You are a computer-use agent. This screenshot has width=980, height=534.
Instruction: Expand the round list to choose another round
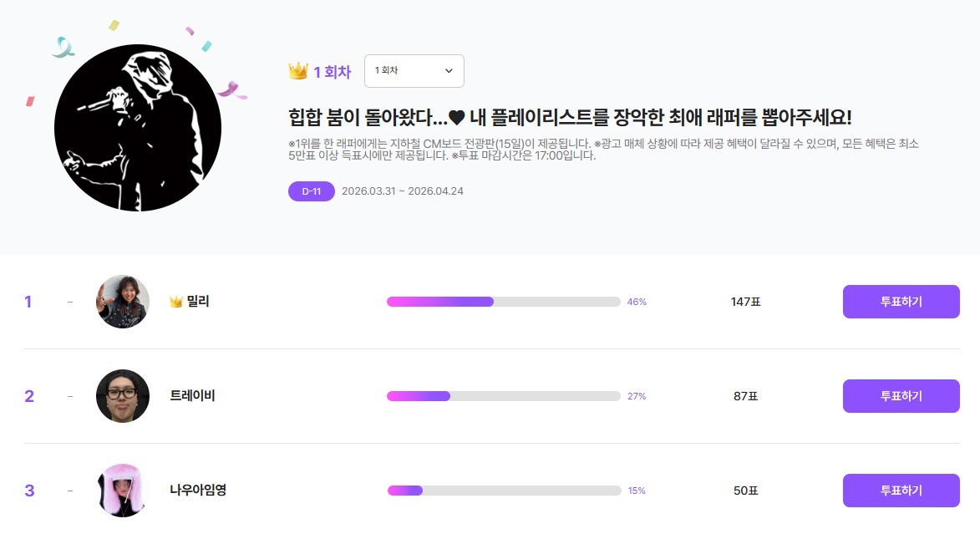click(x=414, y=71)
